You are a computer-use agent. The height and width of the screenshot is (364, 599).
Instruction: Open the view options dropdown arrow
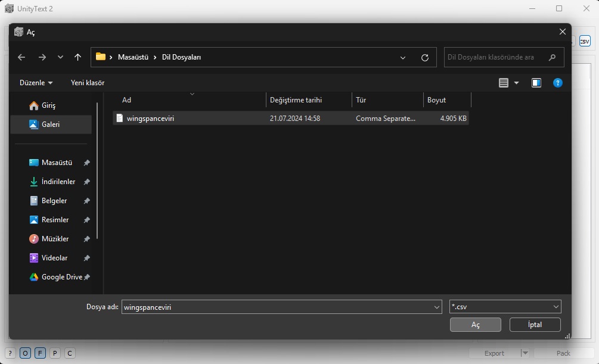pos(517,83)
